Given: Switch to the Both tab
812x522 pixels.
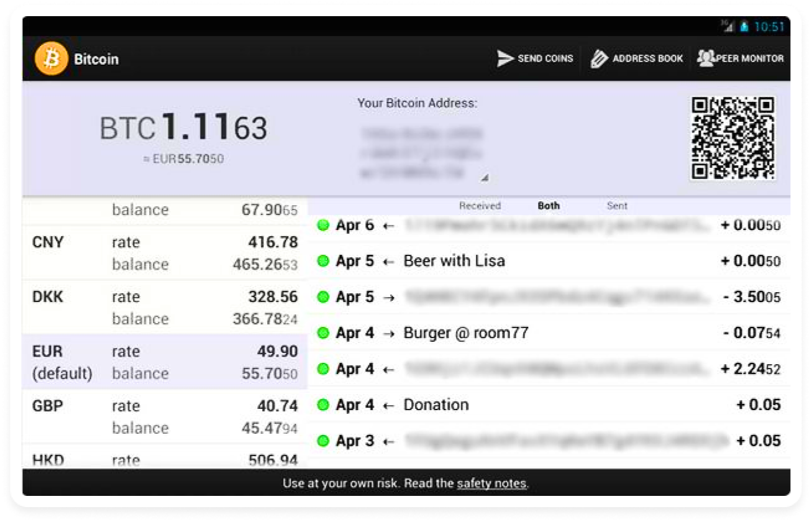Looking at the screenshot, I should [549, 206].
